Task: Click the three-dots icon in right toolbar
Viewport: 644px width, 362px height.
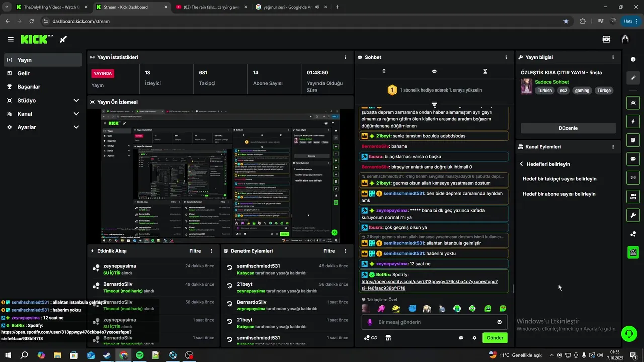Action: 633,234
